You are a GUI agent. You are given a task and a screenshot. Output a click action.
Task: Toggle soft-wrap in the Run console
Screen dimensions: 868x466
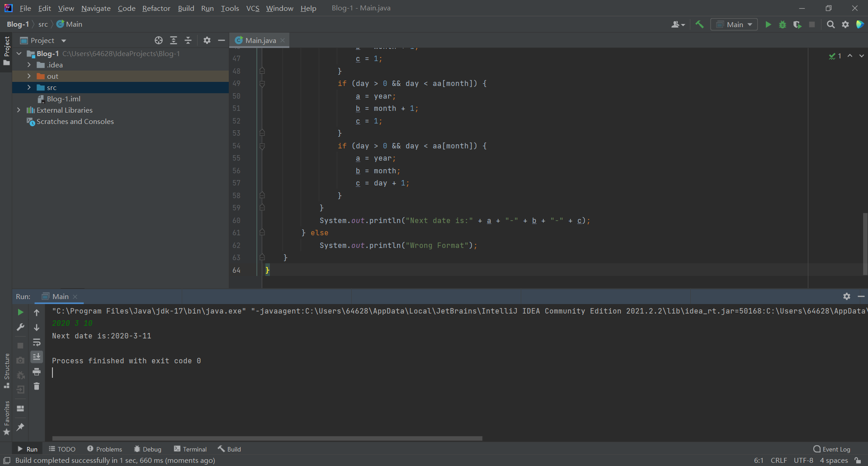(x=37, y=342)
